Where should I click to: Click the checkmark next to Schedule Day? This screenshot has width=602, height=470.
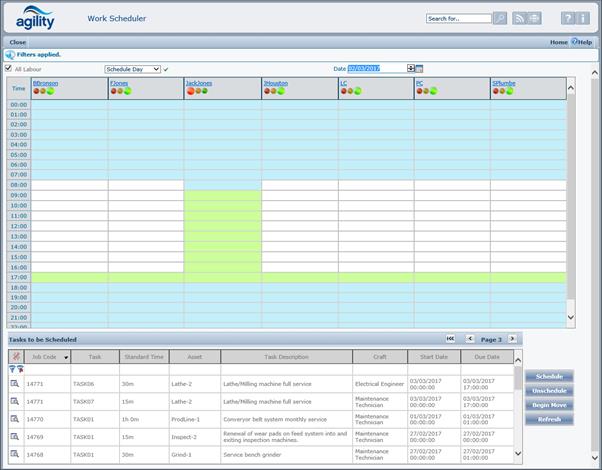[166, 70]
